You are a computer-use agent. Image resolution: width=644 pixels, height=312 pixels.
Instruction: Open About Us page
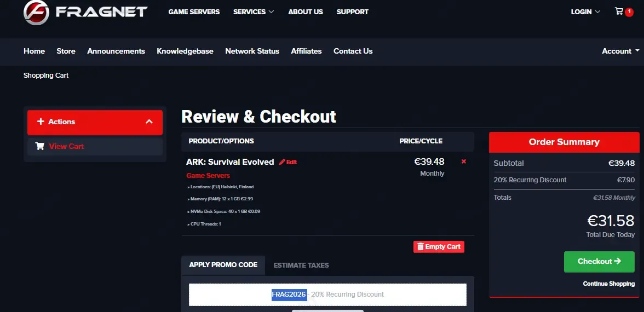tap(306, 12)
